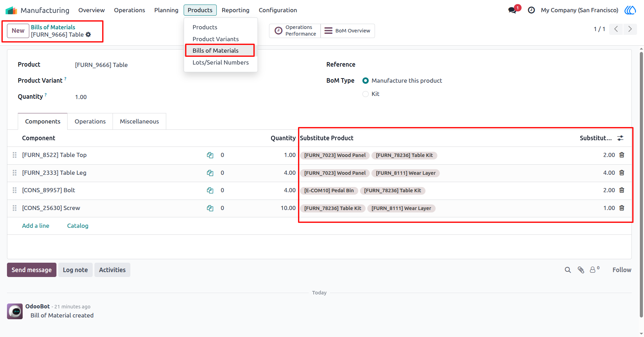Screen dimensions: 644x337
Task: Expand the Configuration menu
Action: 278,10
